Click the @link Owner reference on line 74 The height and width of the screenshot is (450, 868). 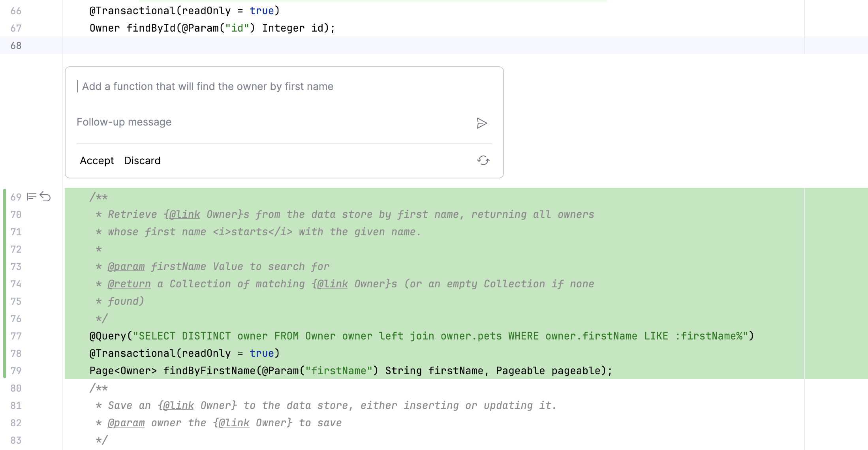tap(351, 284)
